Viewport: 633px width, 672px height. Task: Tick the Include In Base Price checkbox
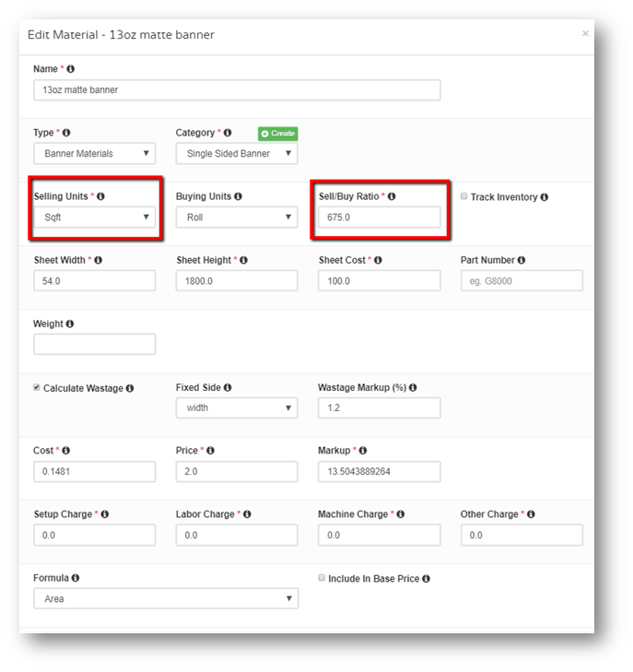coord(322,578)
